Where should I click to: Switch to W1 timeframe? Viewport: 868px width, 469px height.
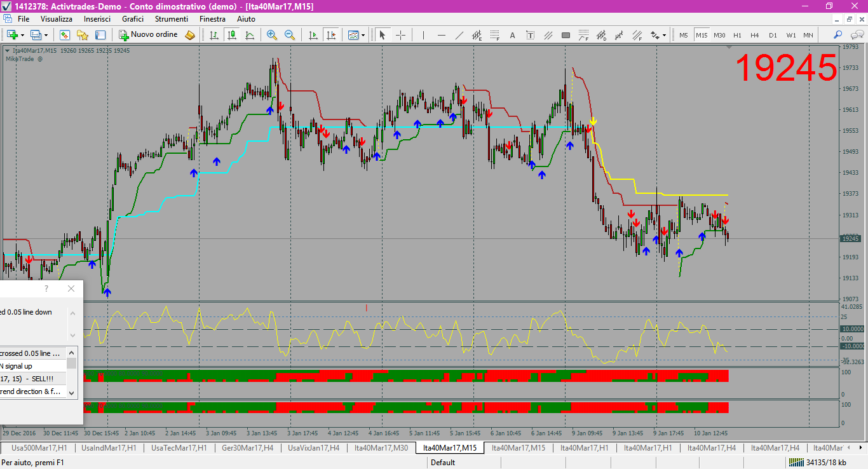pos(790,35)
